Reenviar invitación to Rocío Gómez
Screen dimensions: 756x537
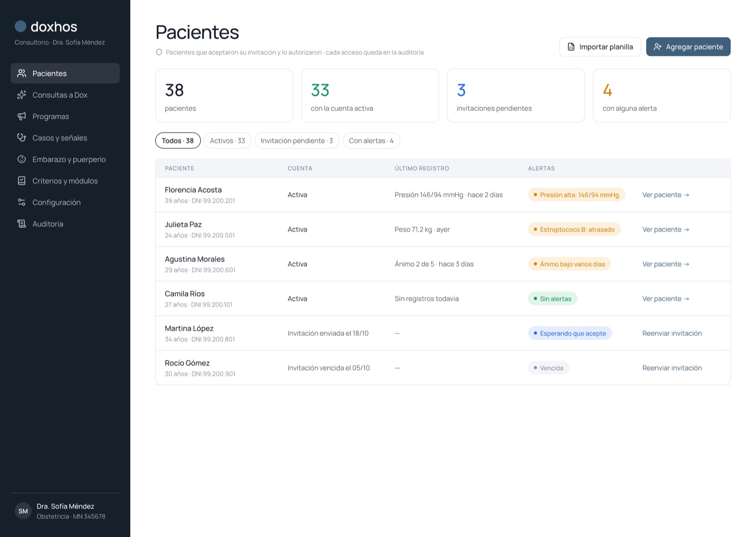[672, 368]
